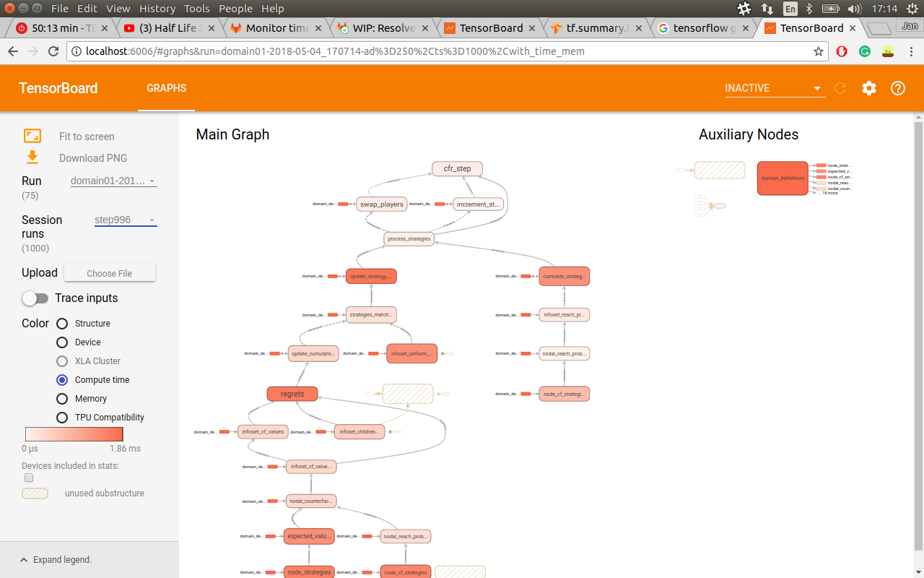Click the clock showing 17:14
The height and width of the screenshot is (578, 924).
coord(884,9)
